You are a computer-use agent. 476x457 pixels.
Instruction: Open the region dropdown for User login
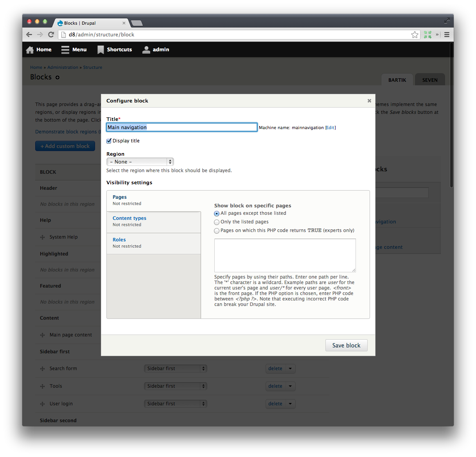pyautogui.click(x=175, y=404)
